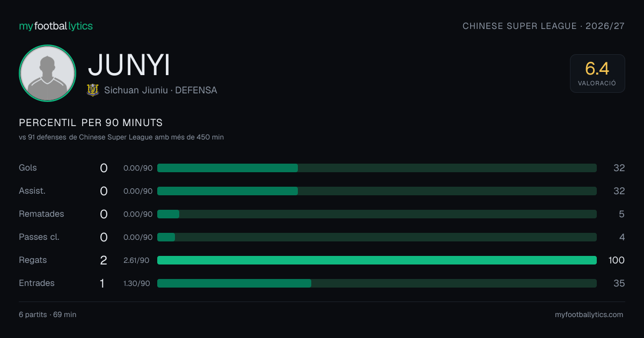
Task: Click the JUNYI player name heading
Action: click(x=129, y=65)
